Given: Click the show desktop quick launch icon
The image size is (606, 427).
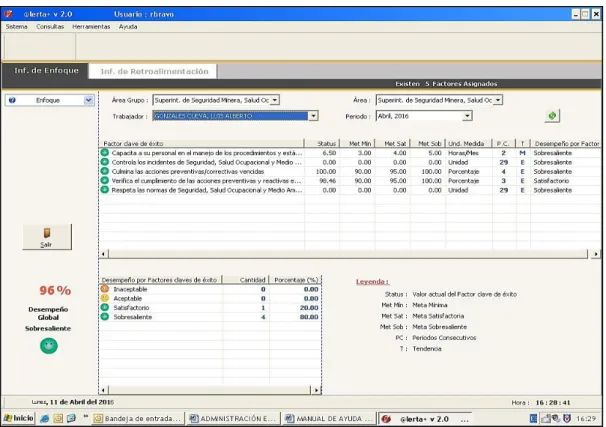Looking at the screenshot, I should 71,418.
